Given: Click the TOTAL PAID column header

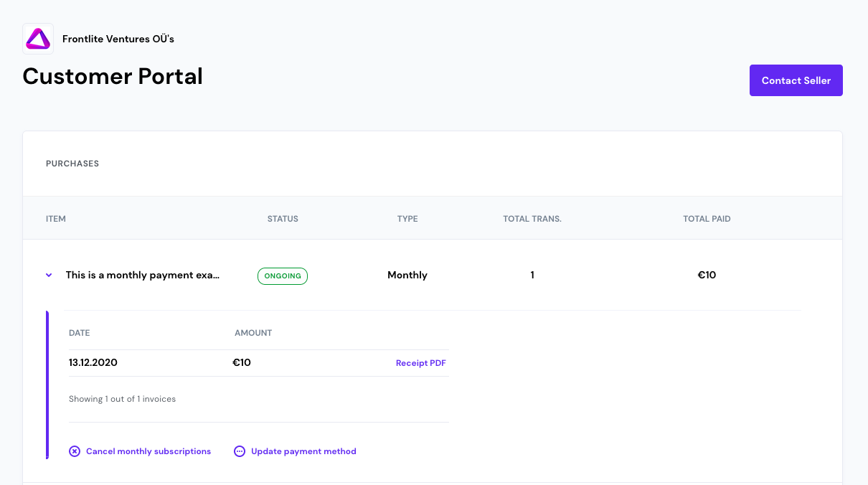Looking at the screenshot, I should click(x=707, y=219).
